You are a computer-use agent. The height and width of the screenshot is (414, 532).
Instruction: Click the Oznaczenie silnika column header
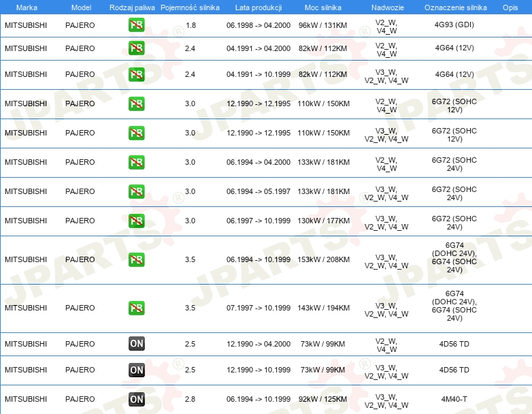pyautogui.click(x=455, y=6)
